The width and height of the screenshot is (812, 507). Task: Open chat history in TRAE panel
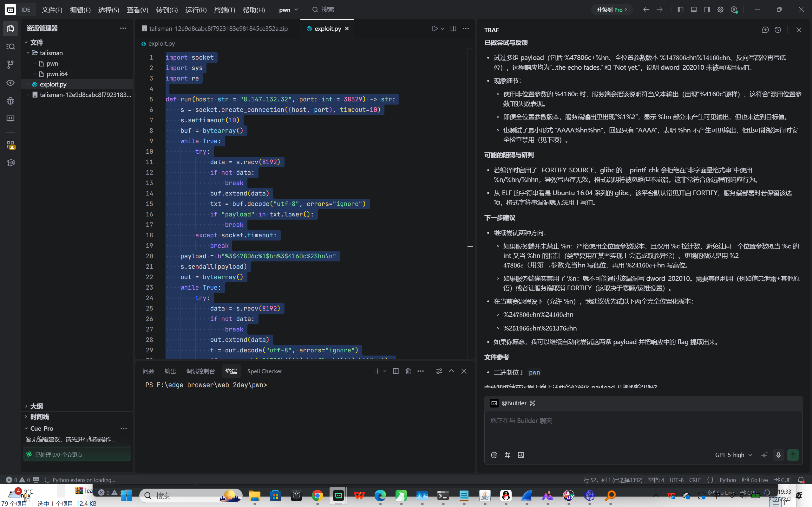(x=778, y=30)
